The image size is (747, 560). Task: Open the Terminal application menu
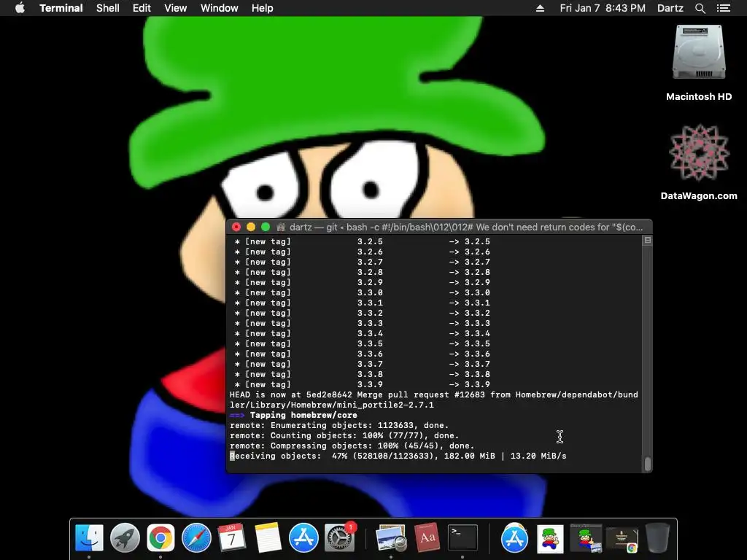61,8
